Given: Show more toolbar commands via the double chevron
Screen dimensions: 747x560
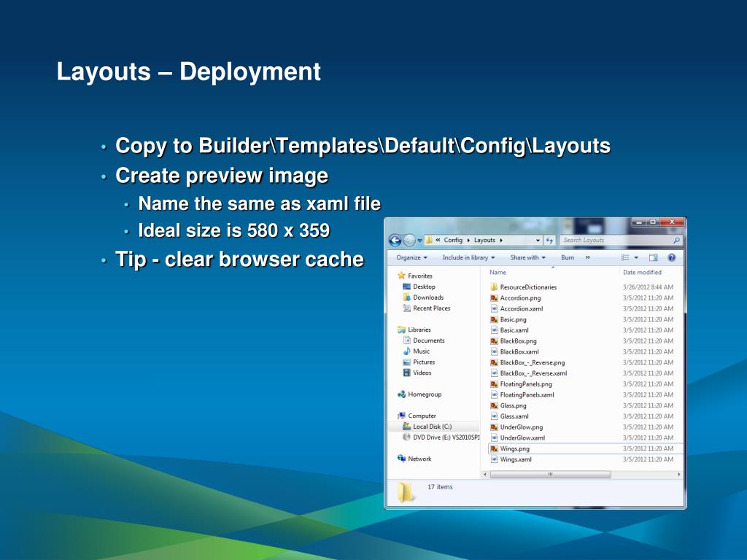Looking at the screenshot, I should 588,257.
